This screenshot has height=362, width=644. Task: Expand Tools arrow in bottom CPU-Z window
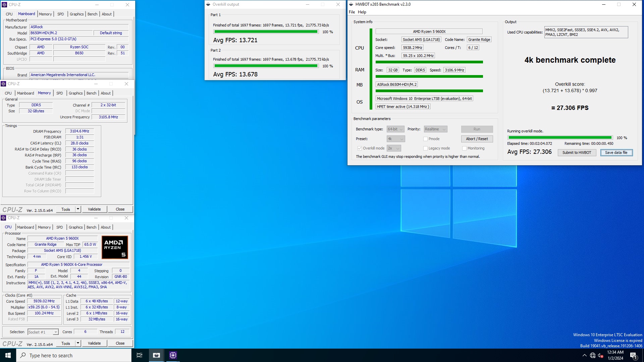coord(78,343)
